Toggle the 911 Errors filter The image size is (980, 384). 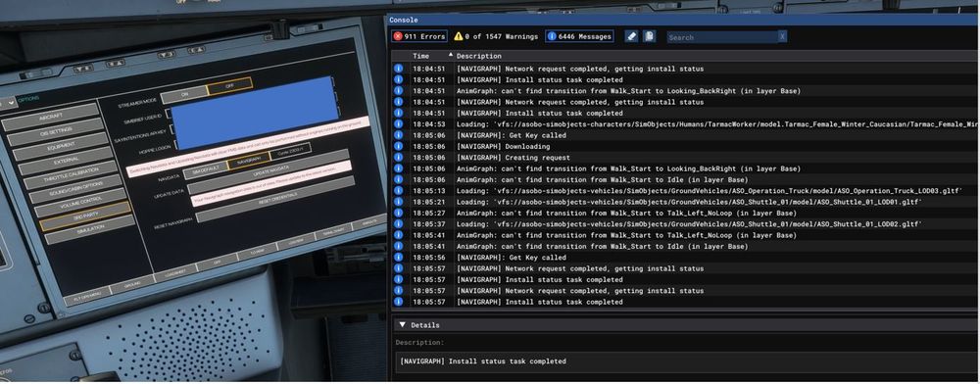[419, 37]
